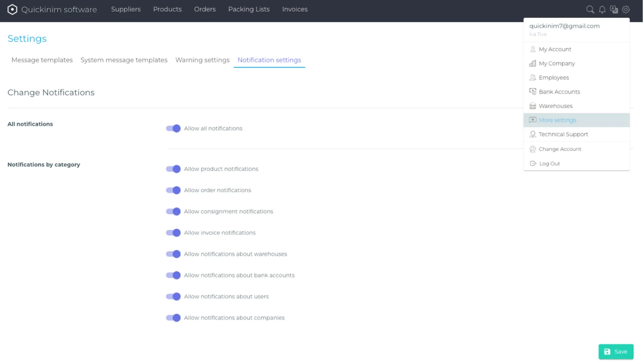Open Suppliers in the top navigation

[x=126, y=9]
